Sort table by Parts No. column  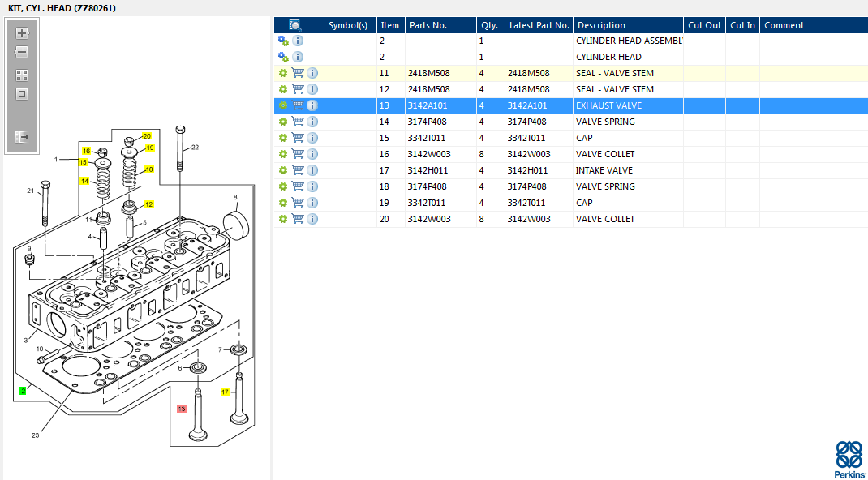(428, 25)
